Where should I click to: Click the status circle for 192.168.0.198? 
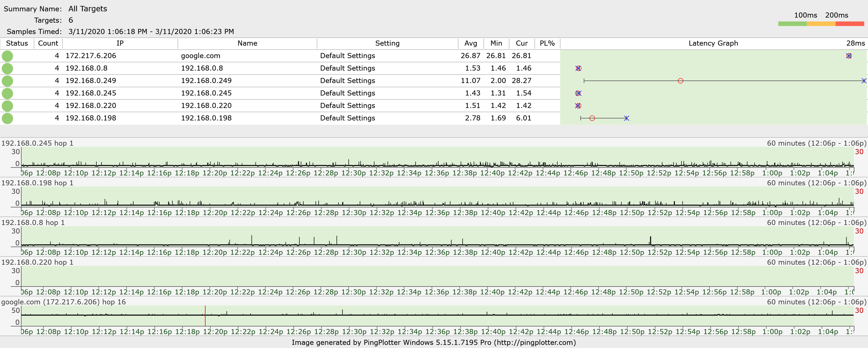tap(7, 118)
